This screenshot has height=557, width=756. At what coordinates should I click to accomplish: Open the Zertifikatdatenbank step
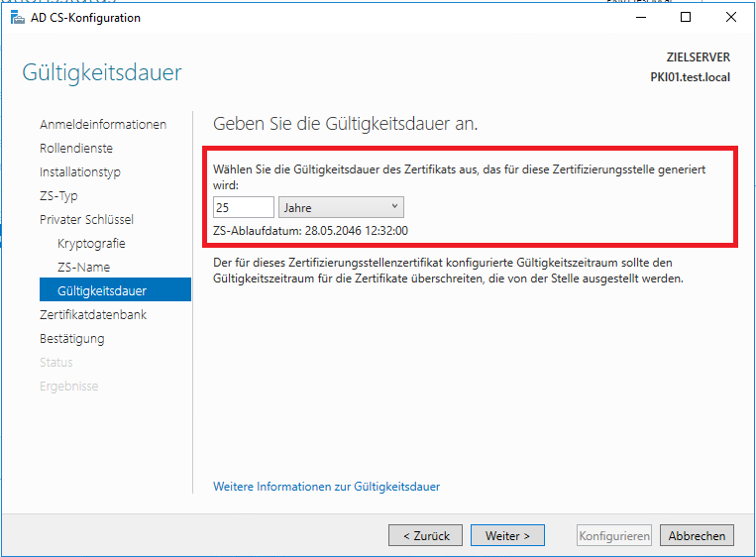tap(93, 315)
